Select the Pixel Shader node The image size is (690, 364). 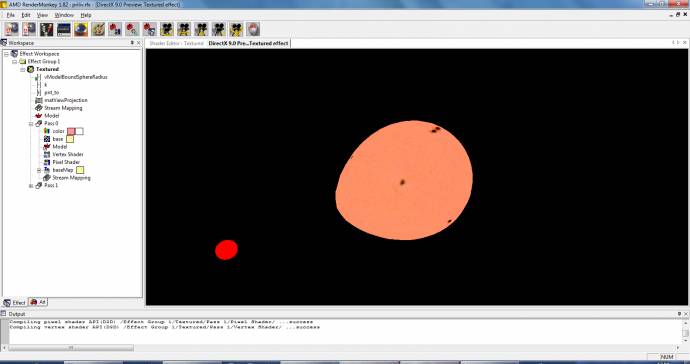66,162
